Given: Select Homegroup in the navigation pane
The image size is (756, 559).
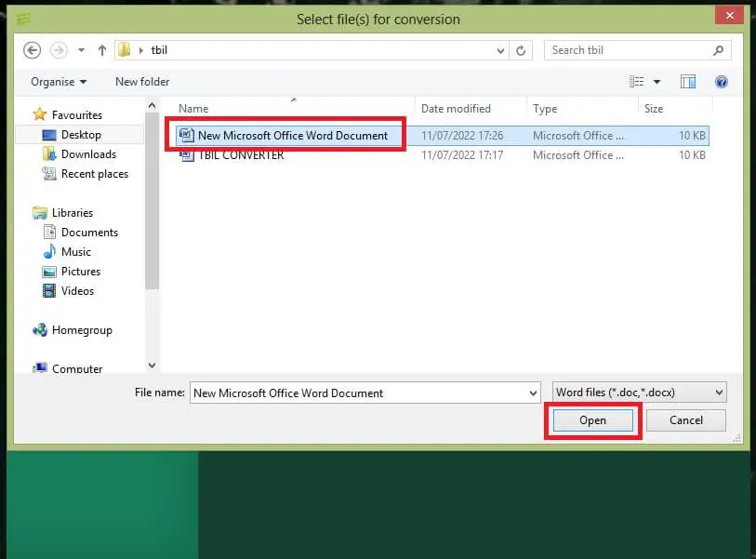Looking at the screenshot, I should 82,330.
